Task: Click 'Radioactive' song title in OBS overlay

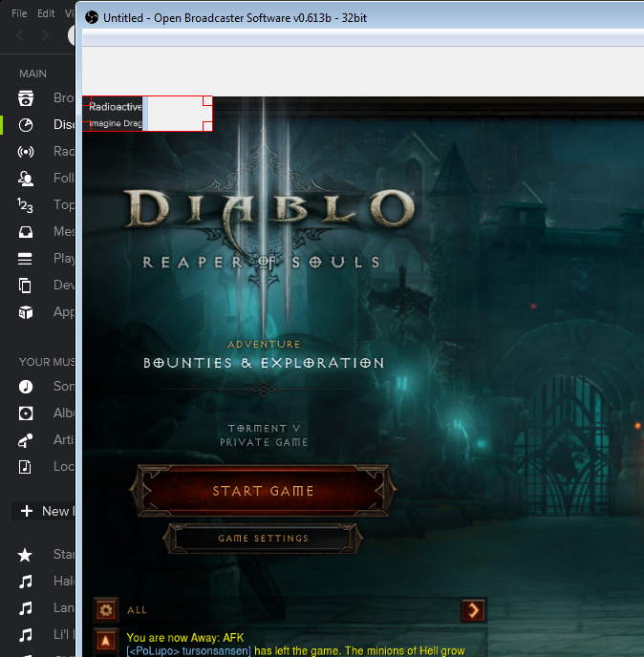Action: [x=116, y=107]
